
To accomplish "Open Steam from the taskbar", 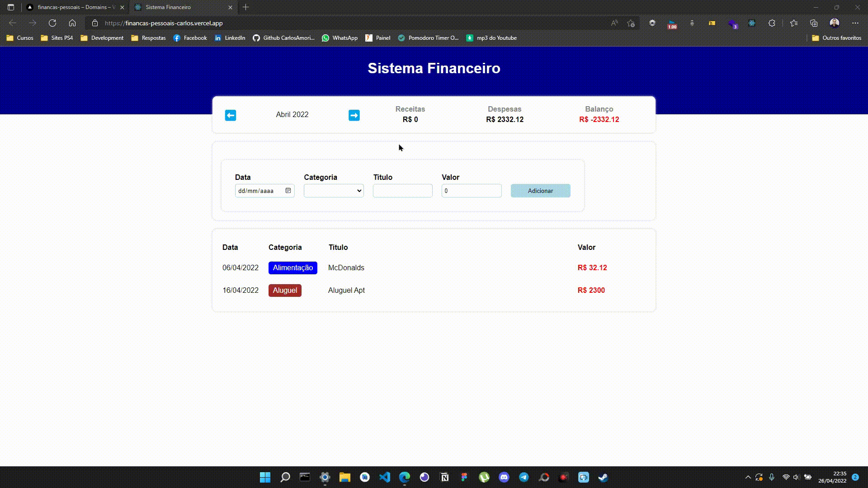I will [603, 477].
